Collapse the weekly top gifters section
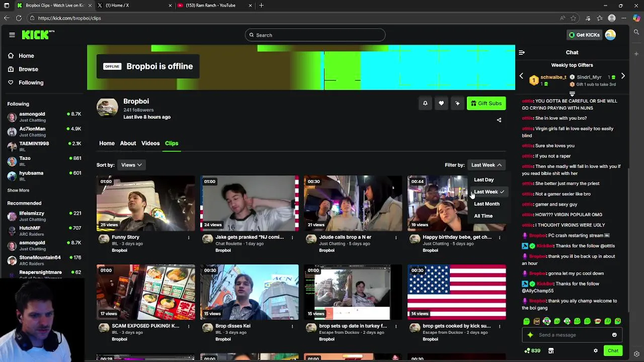644x362 pixels. pos(572,94)
